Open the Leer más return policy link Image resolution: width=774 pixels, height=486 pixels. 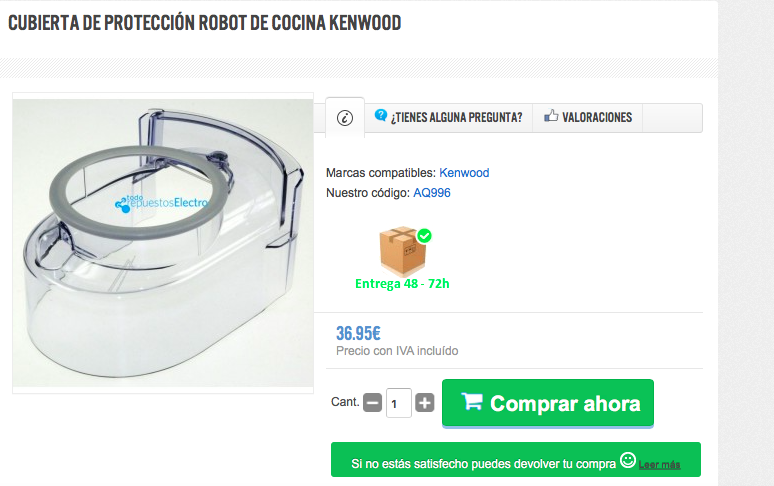(659, 464)
